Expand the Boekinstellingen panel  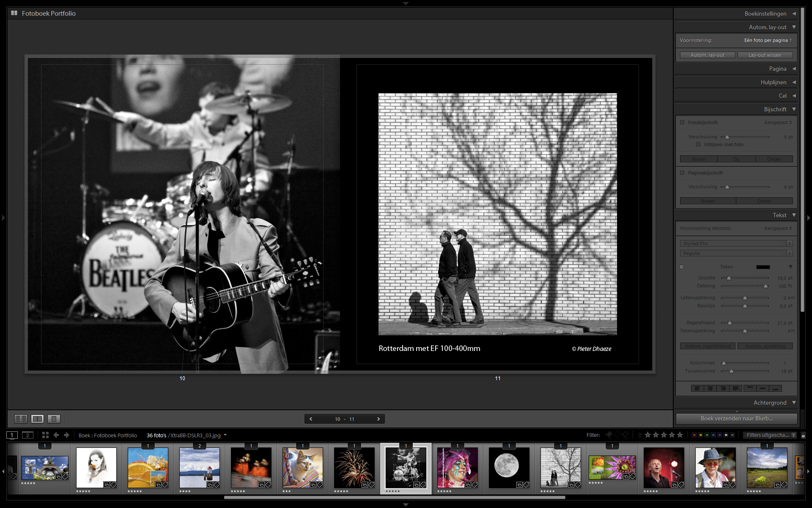(x=765, y=14)
